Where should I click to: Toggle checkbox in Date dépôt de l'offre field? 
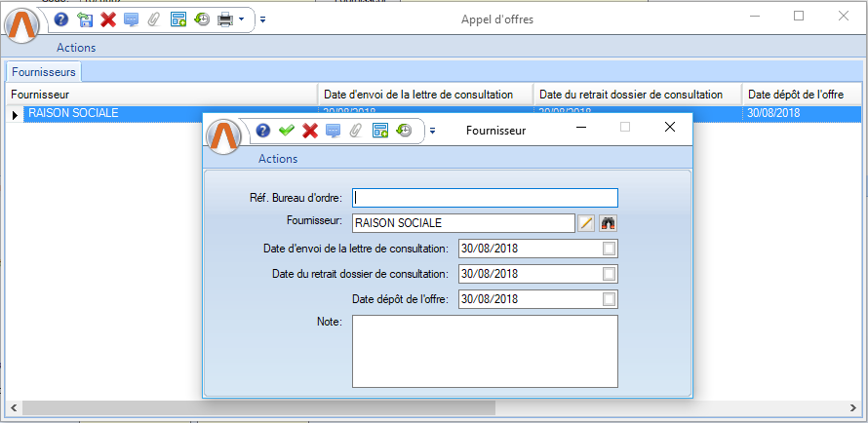point(610,299)
